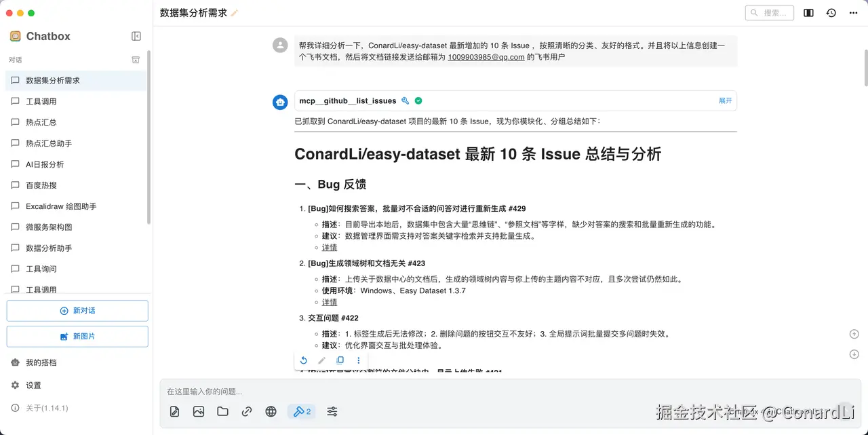Click the user avatar icon
This screenshot has height=435, width=868.
pyautogui.click(x=280, y=45)
